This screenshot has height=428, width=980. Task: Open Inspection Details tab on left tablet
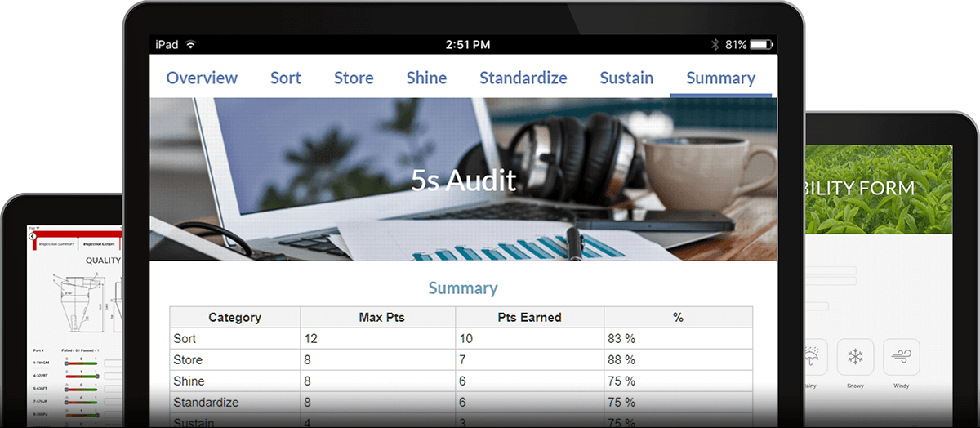point(99,244)
